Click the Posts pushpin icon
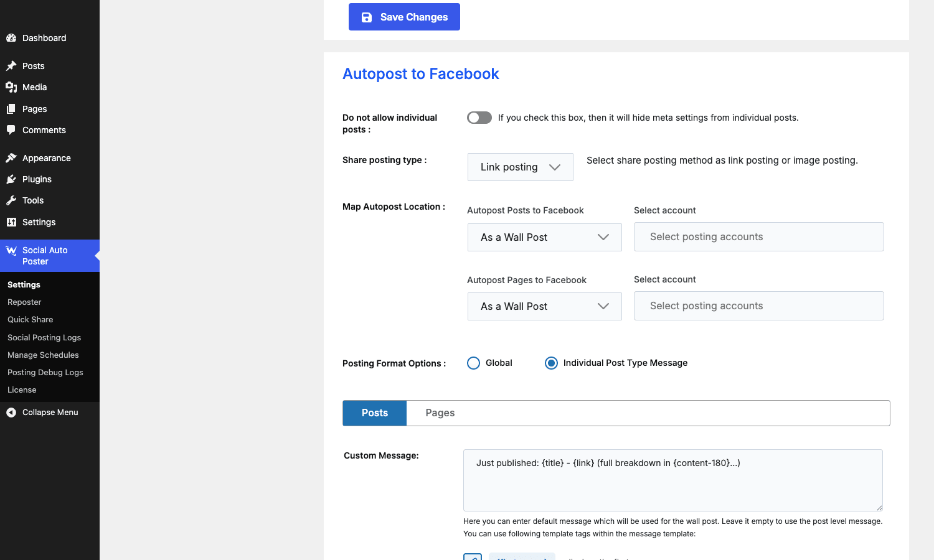 click(11, 66)
